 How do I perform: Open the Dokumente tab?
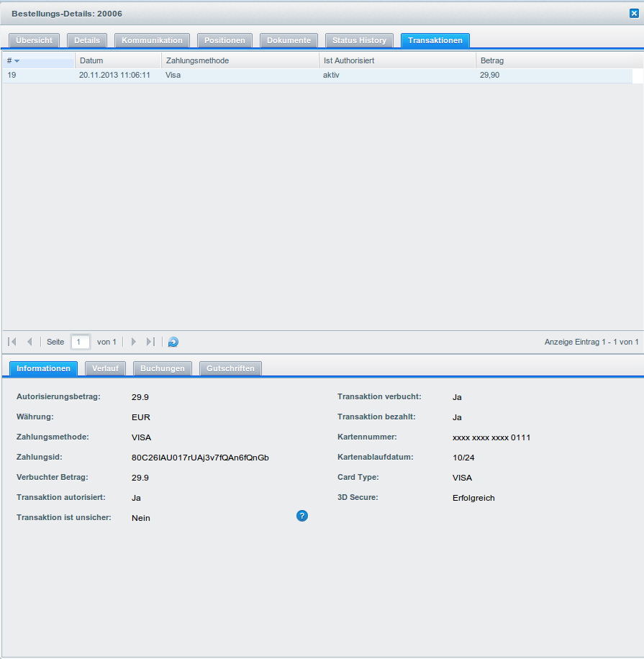(289, 40)
